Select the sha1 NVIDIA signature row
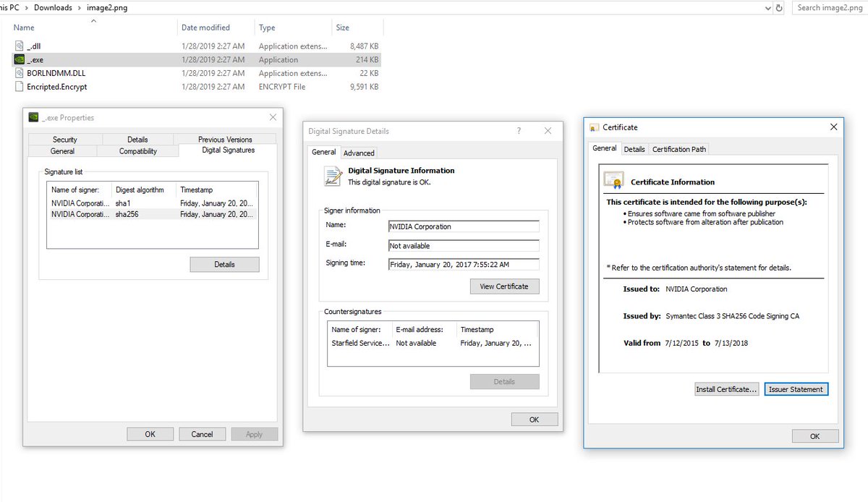This screenshot has height=502, width=868. [x=153, y=203]
